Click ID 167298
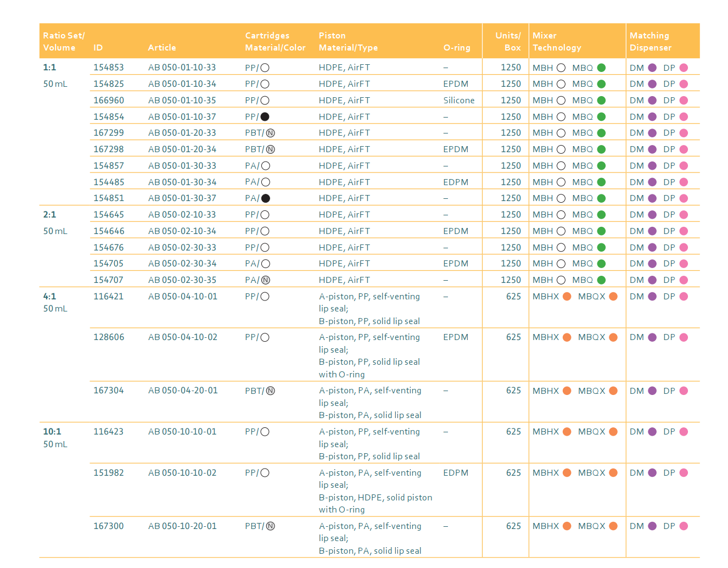 click(x=109, y=149)
